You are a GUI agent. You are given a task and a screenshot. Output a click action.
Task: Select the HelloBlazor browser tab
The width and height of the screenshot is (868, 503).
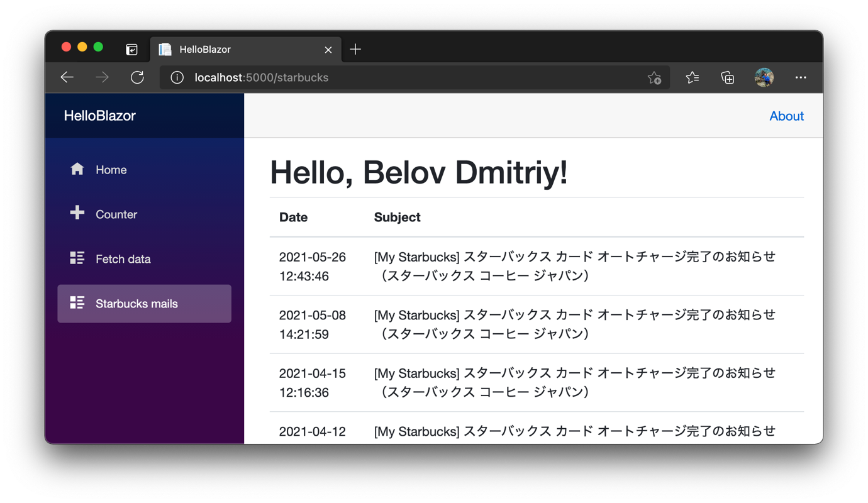pos(246,49)
